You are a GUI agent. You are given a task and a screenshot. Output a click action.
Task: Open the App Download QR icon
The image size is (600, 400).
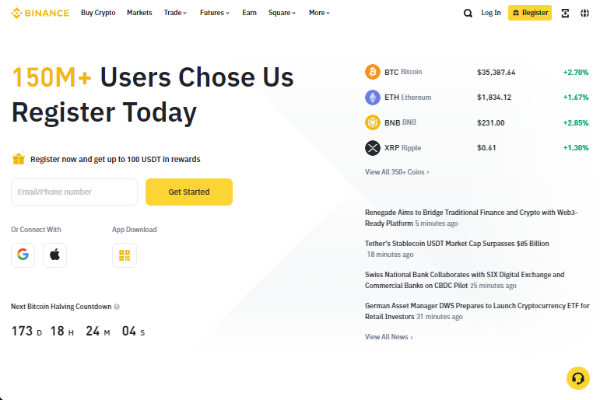124,255
